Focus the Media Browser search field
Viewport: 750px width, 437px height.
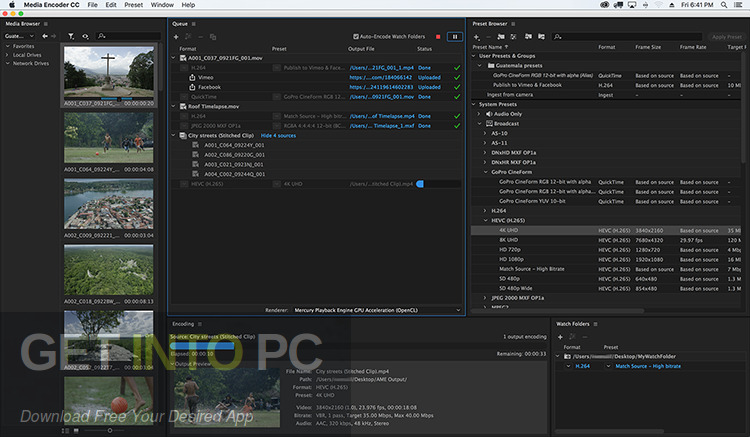tap(128, 36)
